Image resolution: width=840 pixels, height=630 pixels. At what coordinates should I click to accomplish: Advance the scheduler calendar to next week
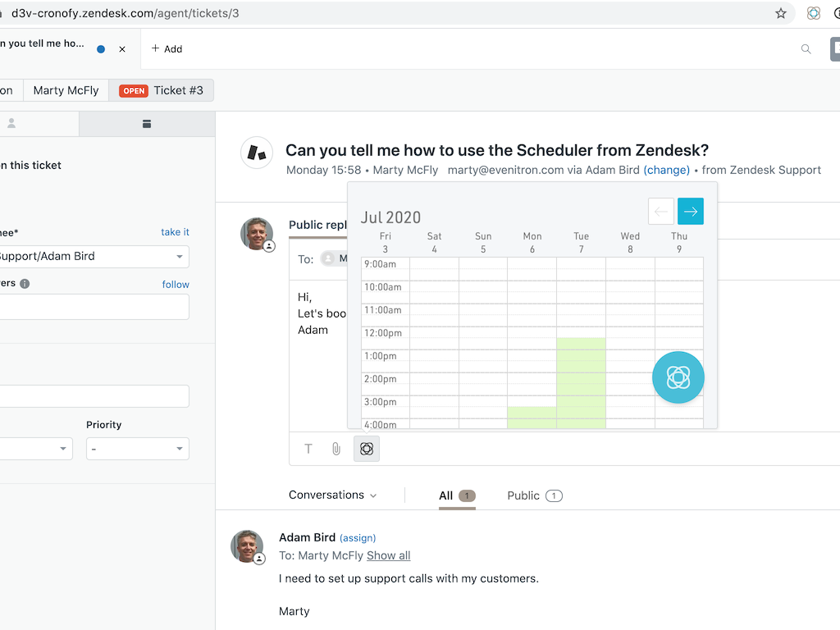(x=690, y=211)
